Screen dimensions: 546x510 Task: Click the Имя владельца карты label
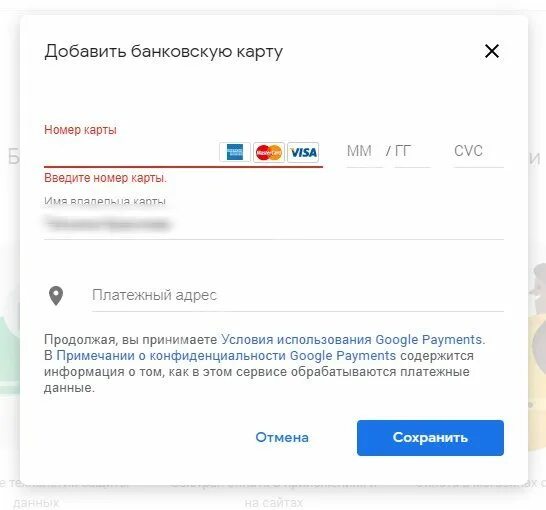click(x=105, y=202)
